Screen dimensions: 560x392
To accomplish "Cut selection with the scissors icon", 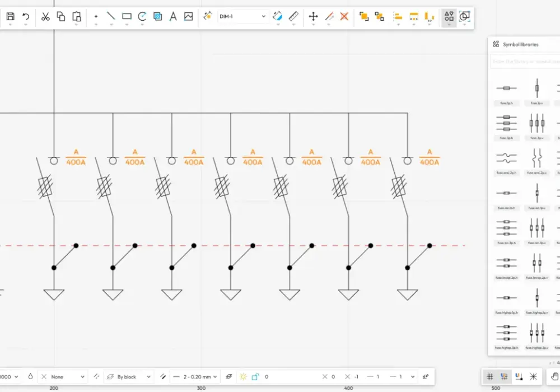I will tap(45, 16).
